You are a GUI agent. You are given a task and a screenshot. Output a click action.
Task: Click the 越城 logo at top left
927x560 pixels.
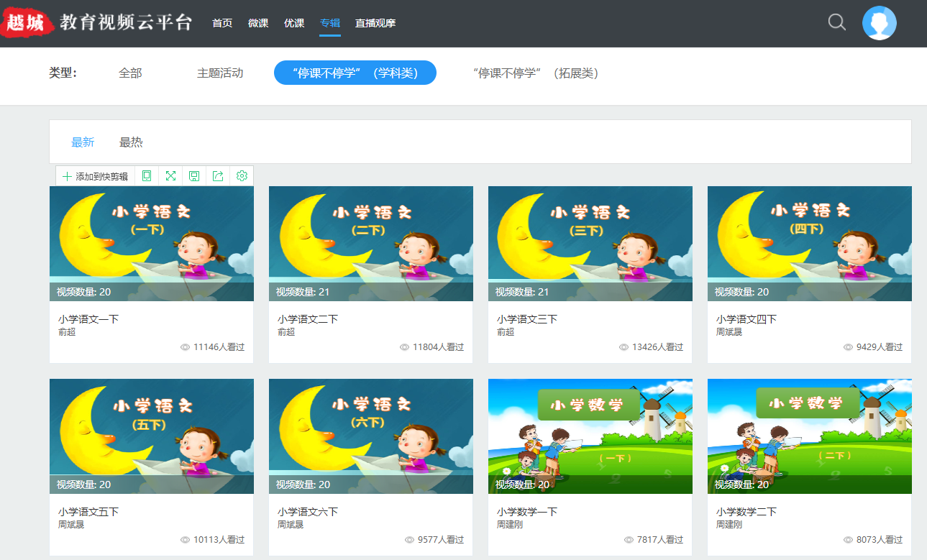(27, 22)
